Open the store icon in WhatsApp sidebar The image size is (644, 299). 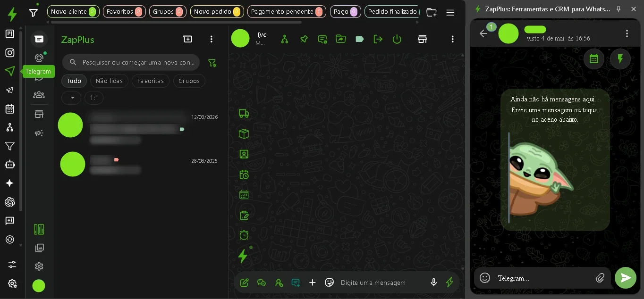(x=39, y=114)
